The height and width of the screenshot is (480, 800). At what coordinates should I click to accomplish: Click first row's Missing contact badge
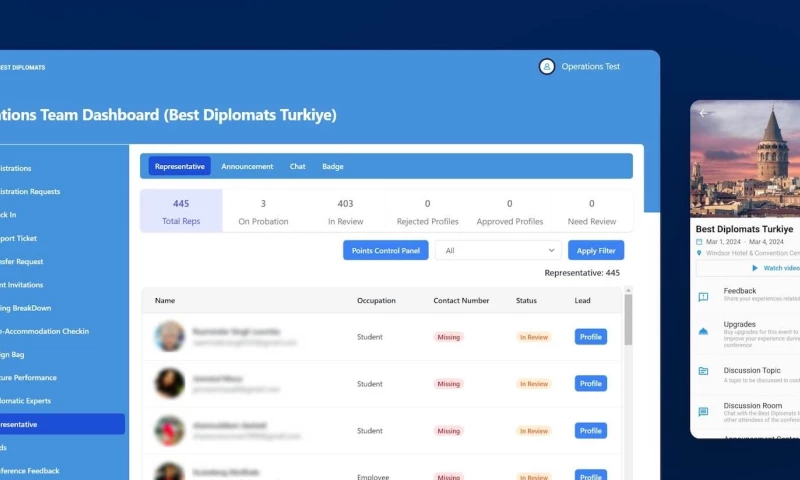point(448,337)
